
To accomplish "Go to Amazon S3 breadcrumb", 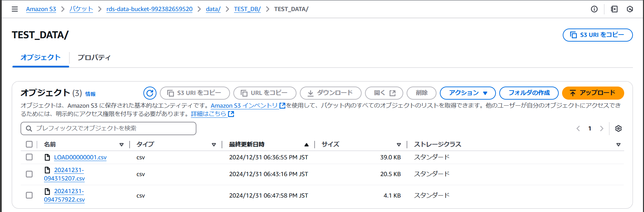I will [x=41, y=9].
